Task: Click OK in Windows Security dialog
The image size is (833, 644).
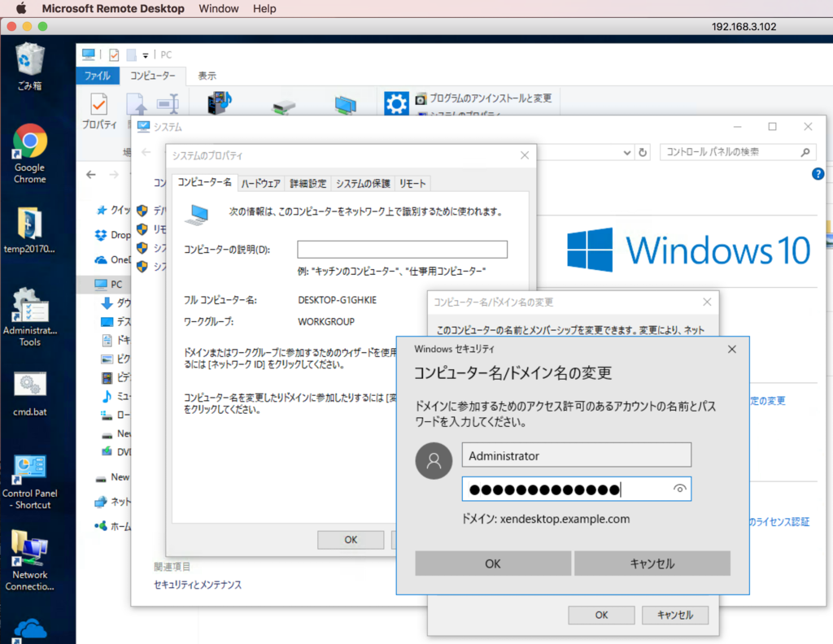Action: [x=493, y=563]
